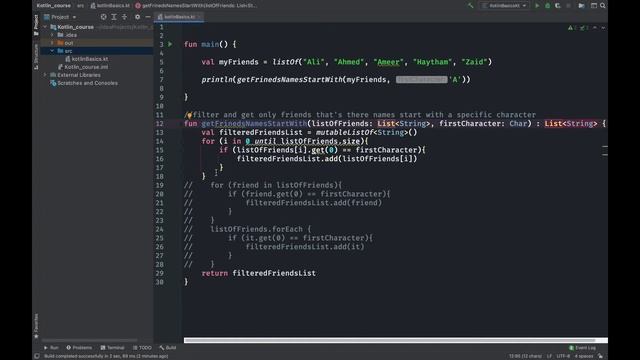640x360 pixels.
Task: Select kotlinBasics.kt in project tree
Action: 89,59
